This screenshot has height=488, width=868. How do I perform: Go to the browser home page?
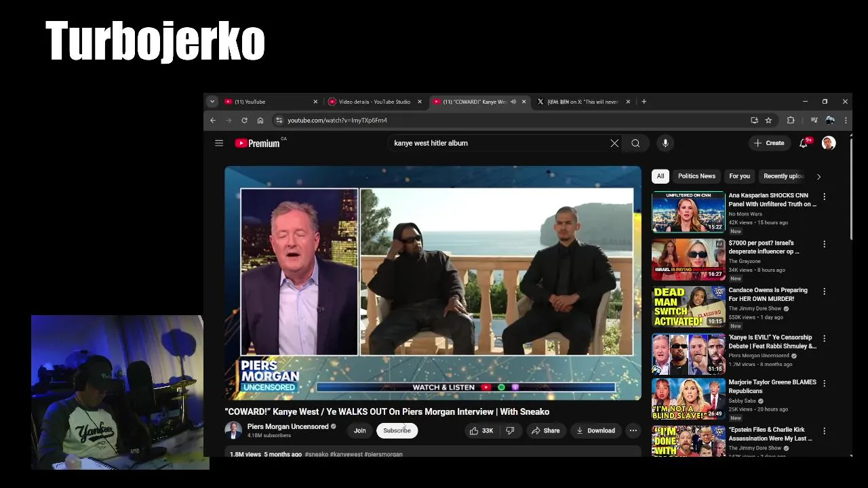coord(260,120)
